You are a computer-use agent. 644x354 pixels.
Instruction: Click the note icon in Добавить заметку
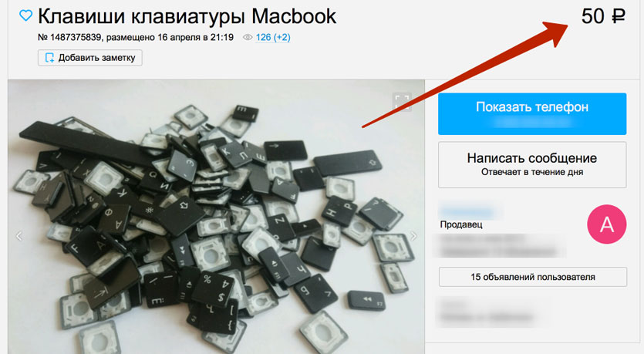click(x=49, y=58)
